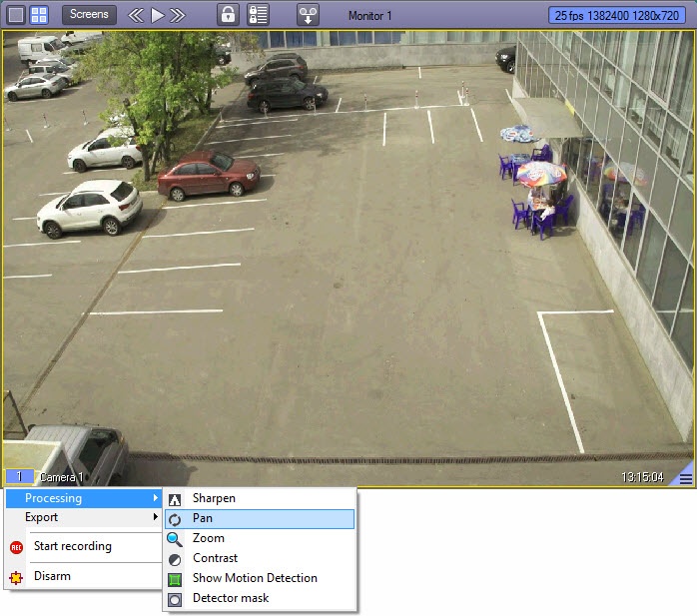Image resolution: width=697 pixels, height=616 pixels.
Task: Select Pan in Processing submenu
Action: [x=203, y=518]
